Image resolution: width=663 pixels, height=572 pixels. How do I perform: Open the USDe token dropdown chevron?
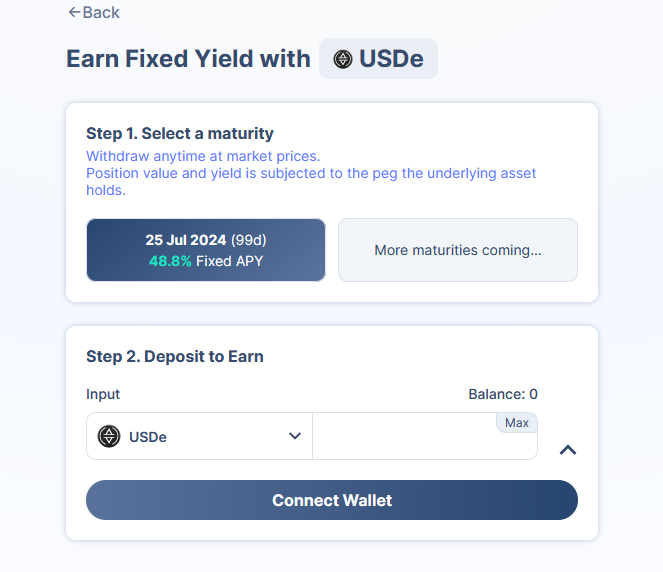[295, 436]
